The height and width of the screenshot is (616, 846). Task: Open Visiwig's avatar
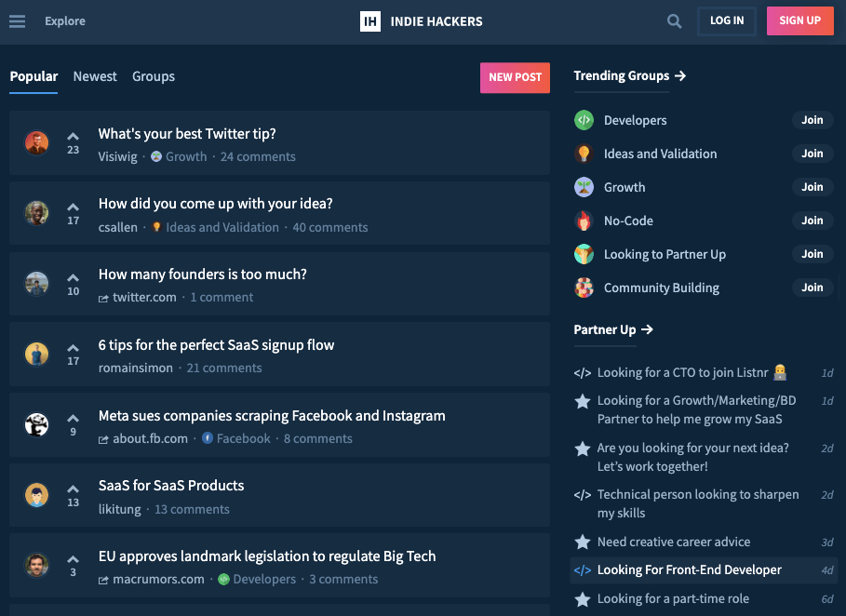[36, 143]
